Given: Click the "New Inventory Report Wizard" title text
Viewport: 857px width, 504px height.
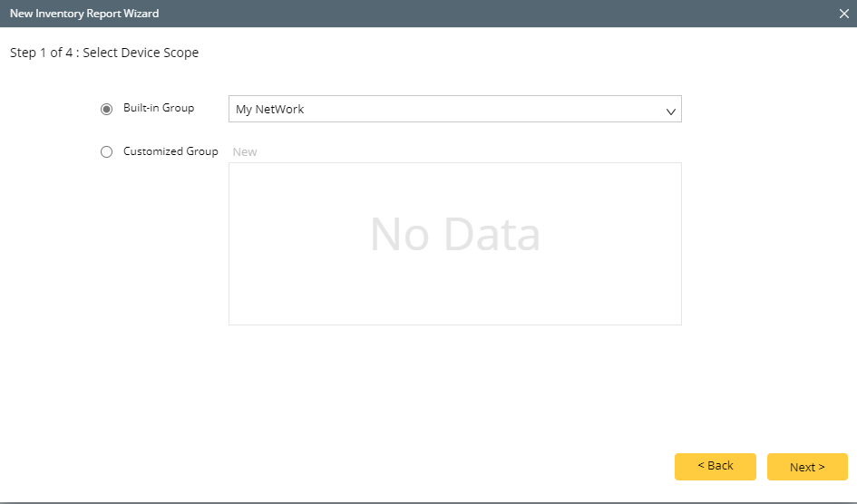Looking at the screenshot, I should (84, 14).
